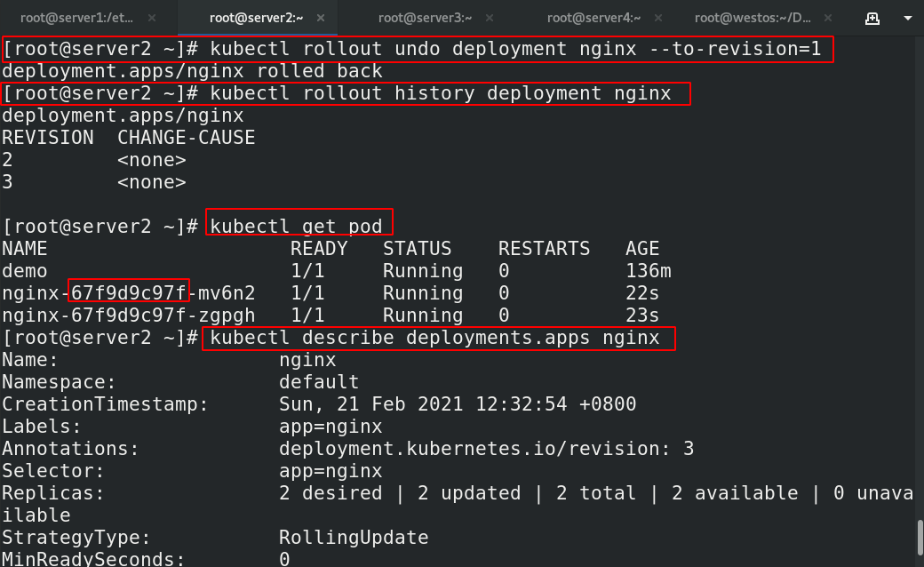The height and width of the screenshot is (567, 924).
Task: Select the demo pod name text
Action: click(29, 270)
